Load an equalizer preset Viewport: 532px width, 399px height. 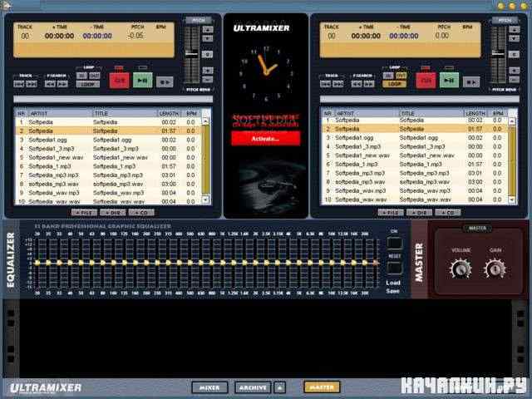tap(393, 283)
